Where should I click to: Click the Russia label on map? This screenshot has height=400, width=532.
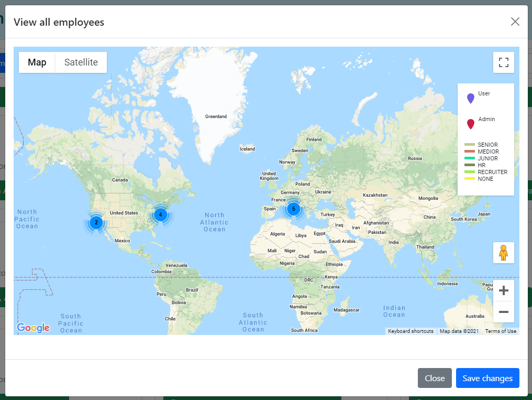coord(415,158)
